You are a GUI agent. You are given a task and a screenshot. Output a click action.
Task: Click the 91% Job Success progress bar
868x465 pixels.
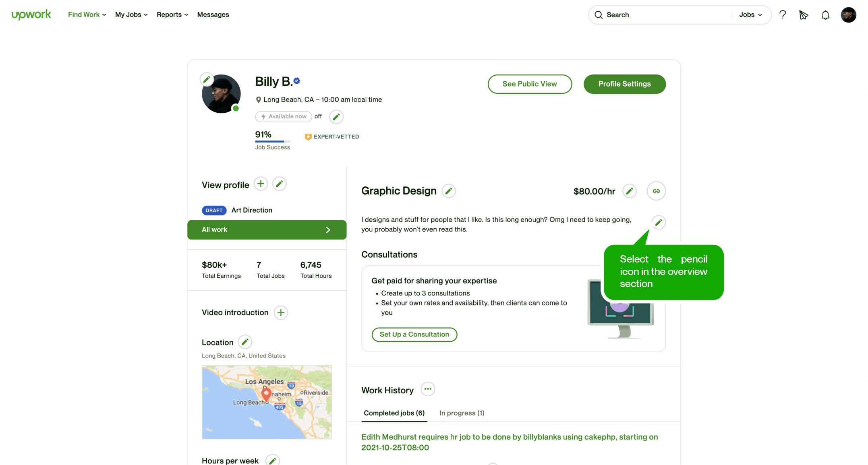point(273,141)
